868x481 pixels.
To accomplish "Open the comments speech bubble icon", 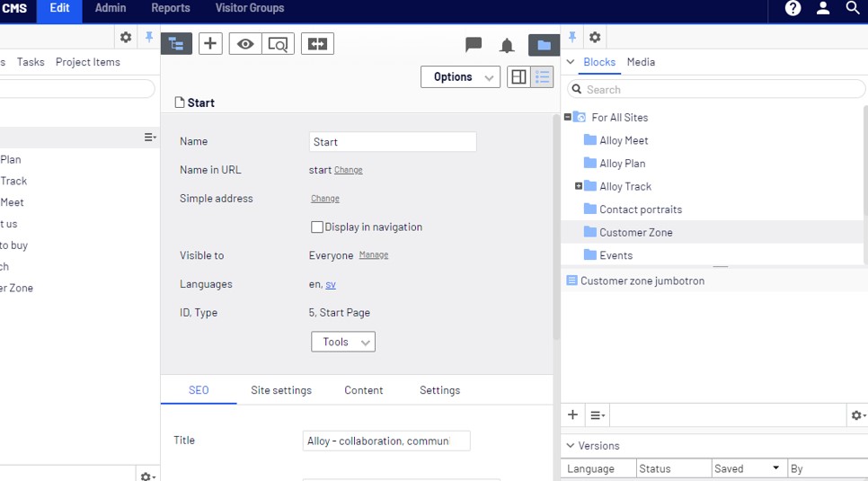I will click(474, 45).
